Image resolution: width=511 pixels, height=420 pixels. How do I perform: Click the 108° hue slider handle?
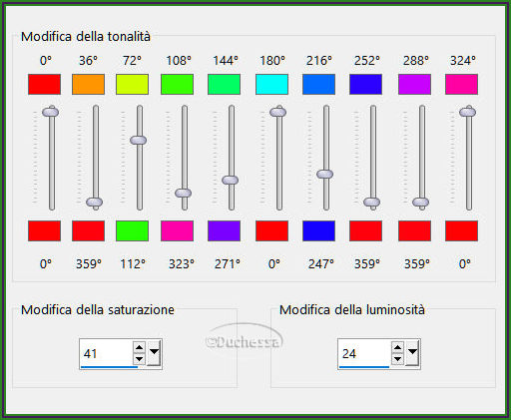(184, 193)
